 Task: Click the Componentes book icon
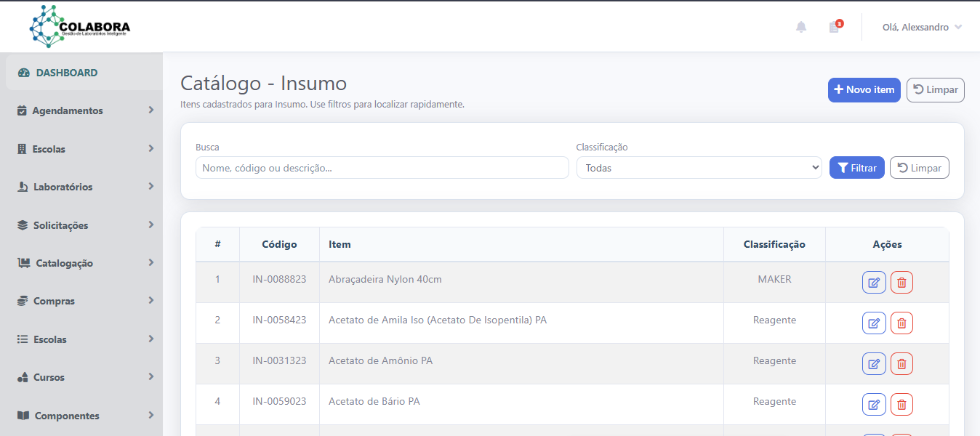coord(23,416)
